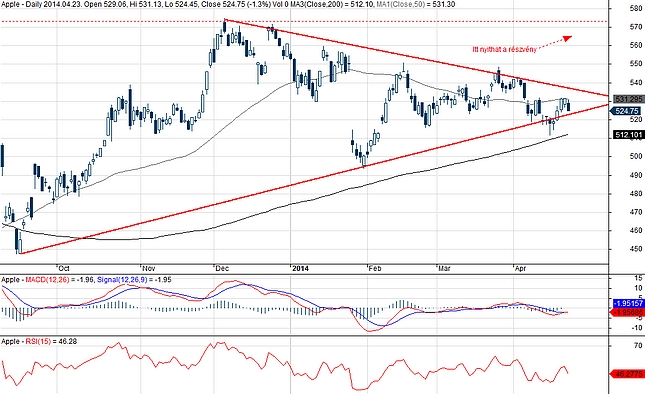Select the blue -1.95157 Signal value tag
Screen dimensions: 645x394
pos(628,303)
